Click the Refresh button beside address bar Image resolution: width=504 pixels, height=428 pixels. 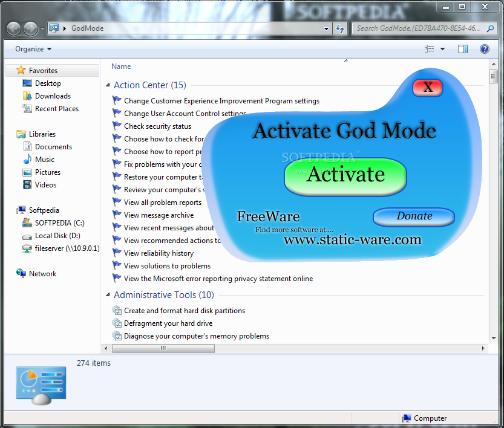pos(340,28)
